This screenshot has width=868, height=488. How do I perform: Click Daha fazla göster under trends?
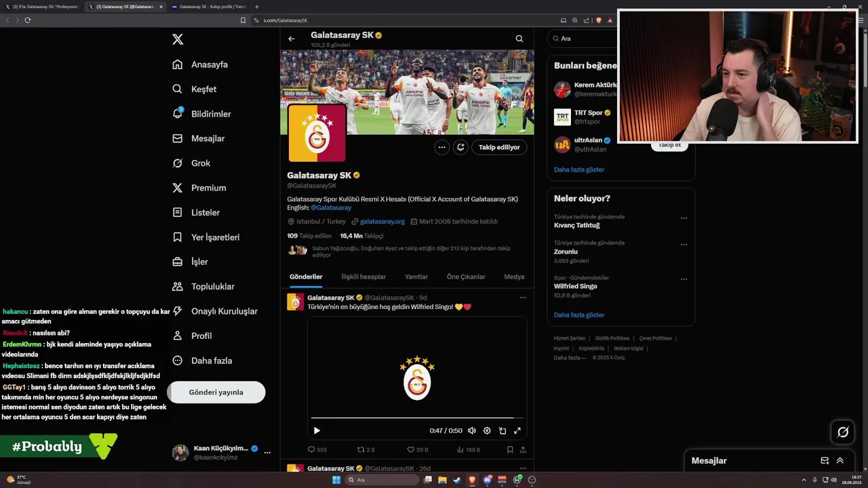coord(579,314)
